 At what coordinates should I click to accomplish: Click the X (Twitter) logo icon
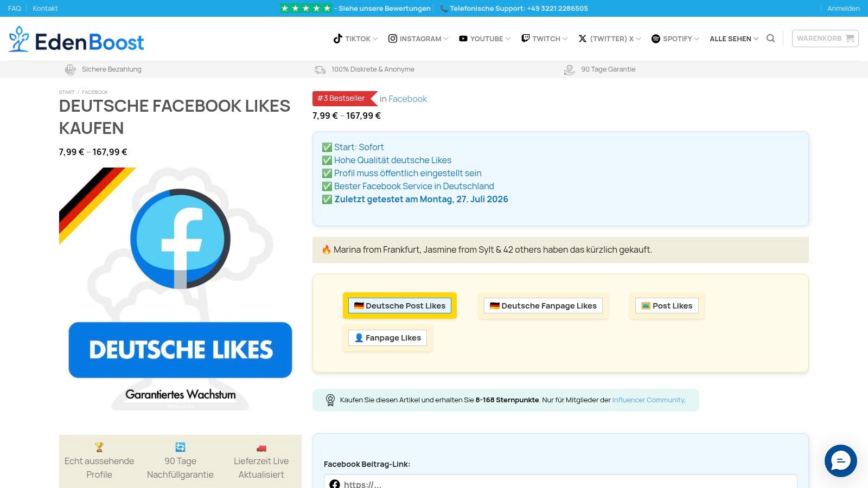tap(583, 38)
